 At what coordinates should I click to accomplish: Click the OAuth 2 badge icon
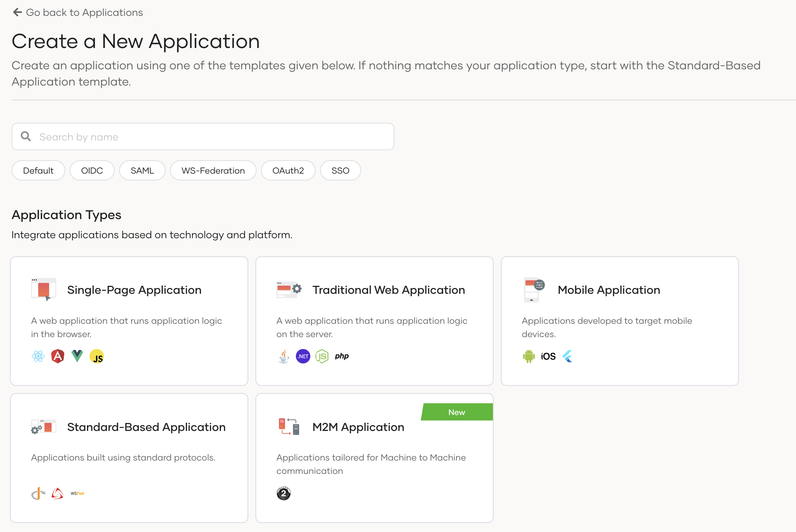(284, 493)
